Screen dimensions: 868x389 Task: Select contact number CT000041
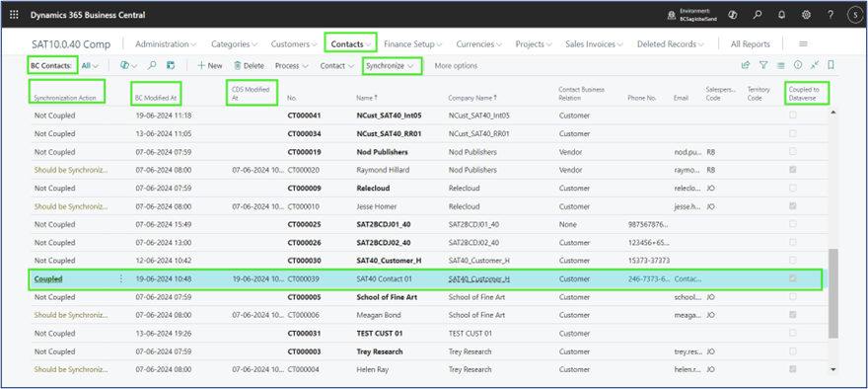pos(304,116)
